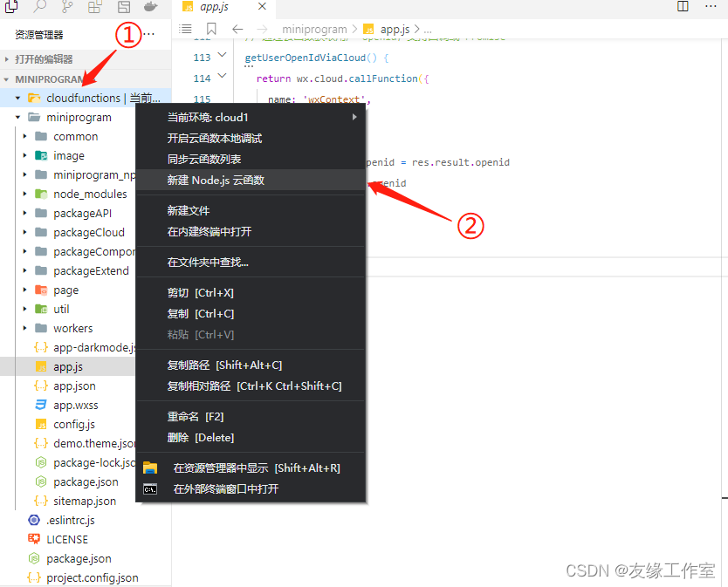The height and width of the screenshot is (587, 728).
Task: Open app.wxss file
Action: point(76,405)
